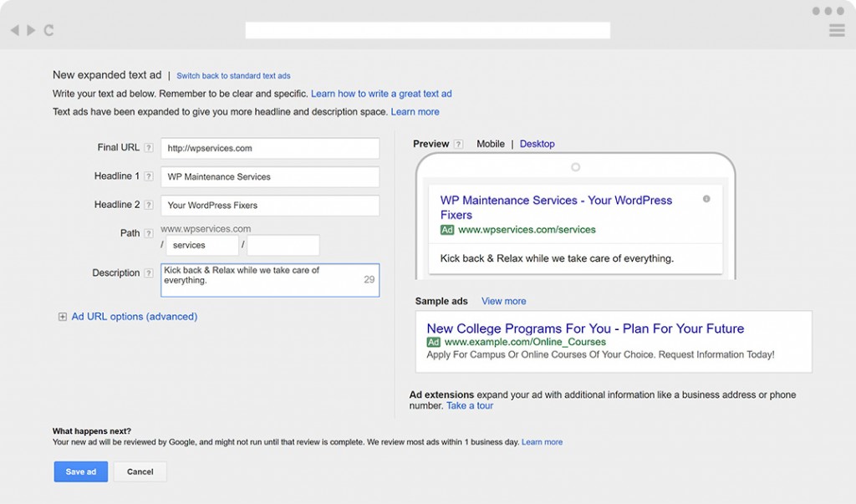Click View more sample ads link
Viewport: 856px width, 504px height.
coord(503,301)
